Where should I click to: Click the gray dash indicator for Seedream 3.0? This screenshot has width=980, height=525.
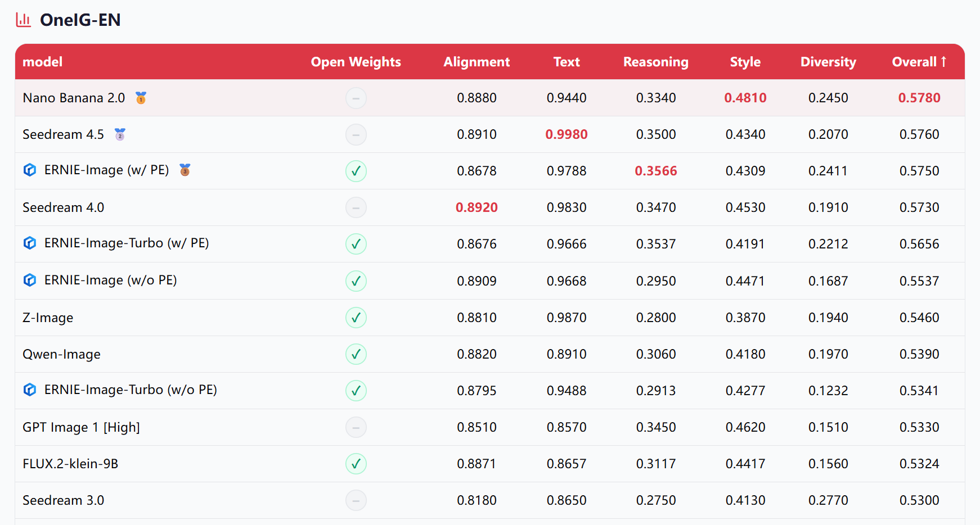(356, 500)
